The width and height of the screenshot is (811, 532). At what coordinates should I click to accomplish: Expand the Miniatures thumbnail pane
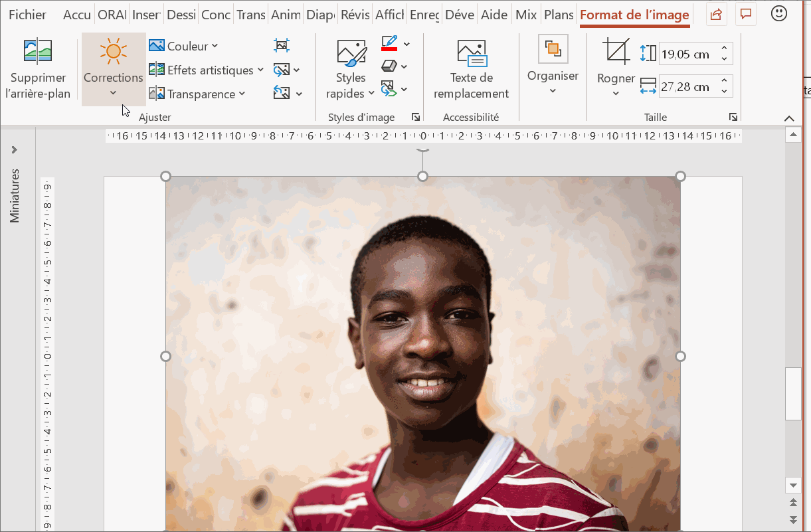[15, 149]
